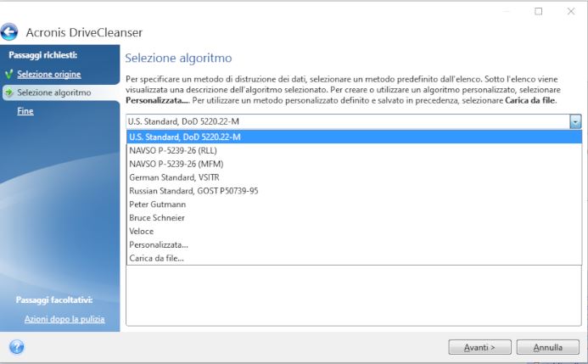Image resolution: width=588 pixels, height=364 pixels.
Task: Click the Selezione algoritmo heading
Action: [178, 58]
